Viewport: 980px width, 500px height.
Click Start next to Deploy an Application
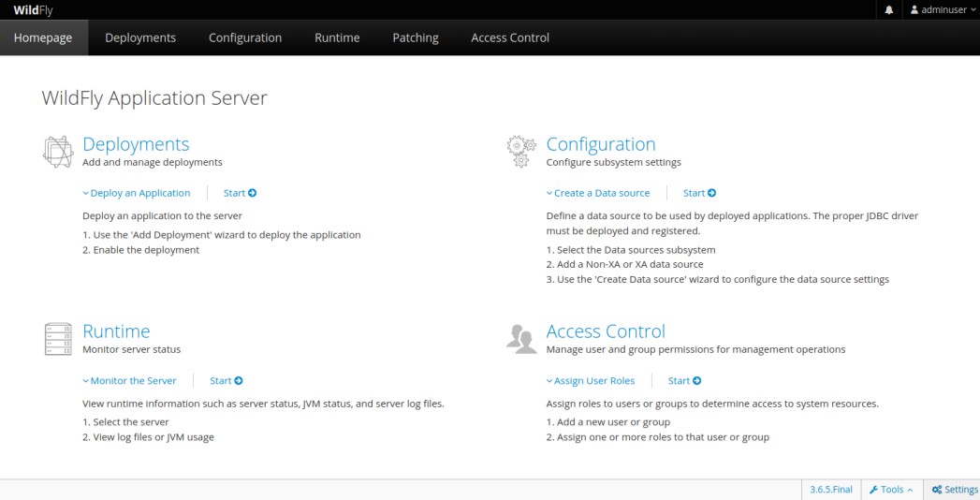240,193
